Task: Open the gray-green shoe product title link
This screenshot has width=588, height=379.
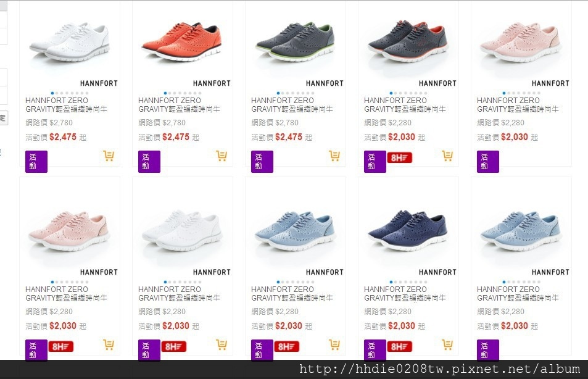Action: 292,105
